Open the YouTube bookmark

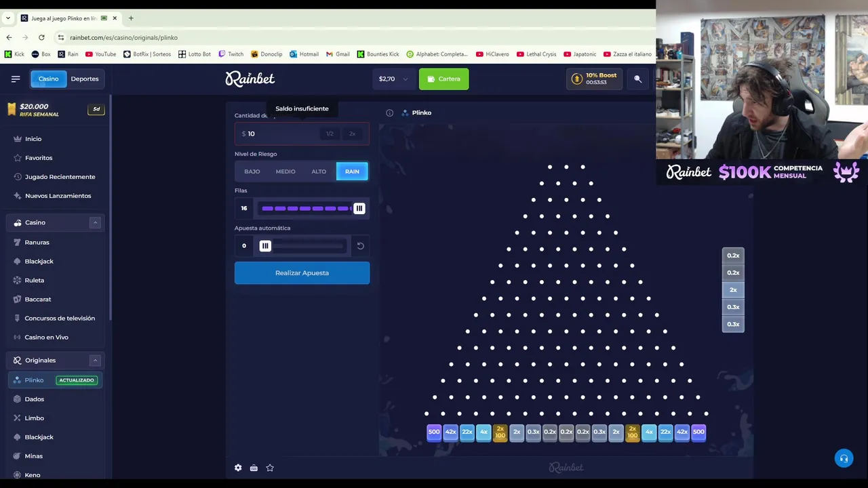101,54
